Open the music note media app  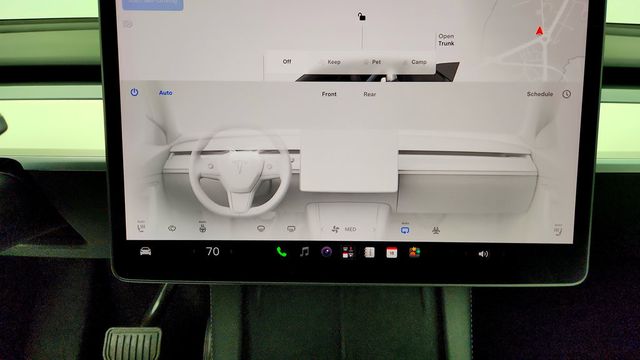pyautogui.click(x=304, y=252)
